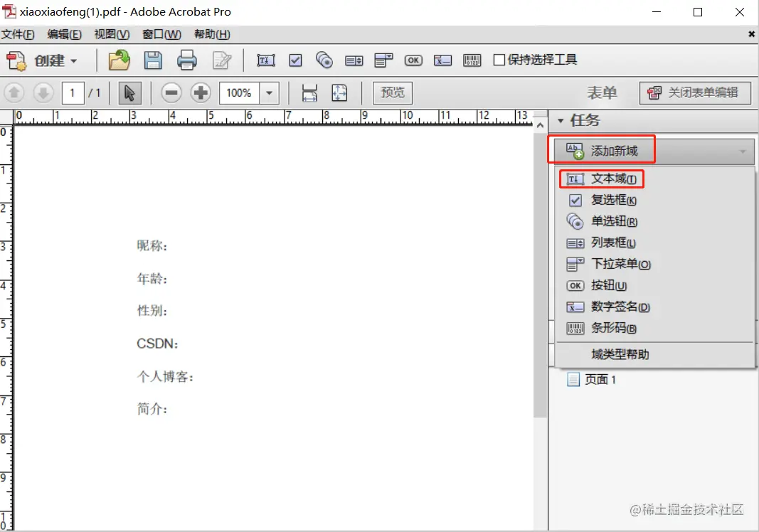Click the 预览 preview button
This screenshot has height=532, width=759.
(393, 92)
